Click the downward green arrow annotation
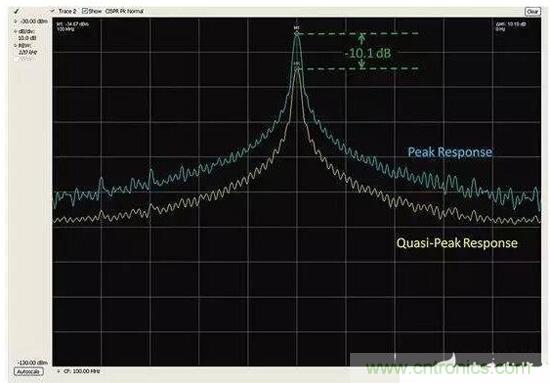The height and width of the screenshot is (383, 550). [x=362, y=63]
